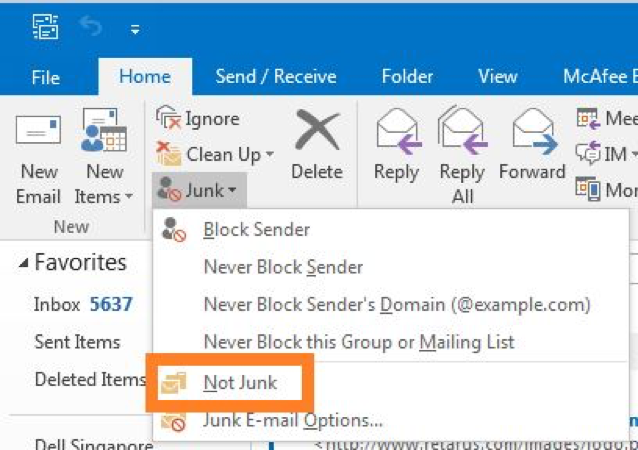Open Customize Quick Access Toolbar arrow
This screenshot has width=638, height=450.
(x=135, y=29)
